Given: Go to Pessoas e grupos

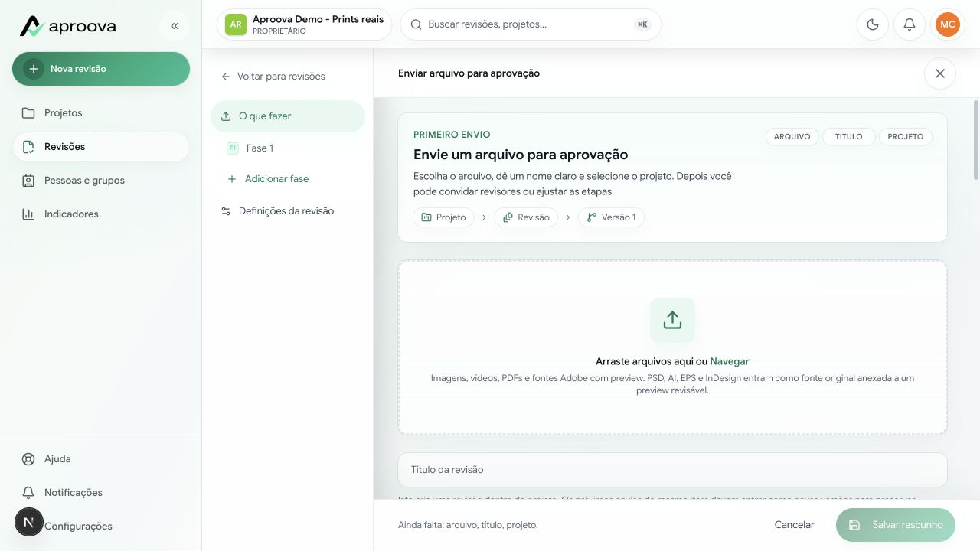Looking at the screenshot, I should pyautogui.click(x=101, y=181).
